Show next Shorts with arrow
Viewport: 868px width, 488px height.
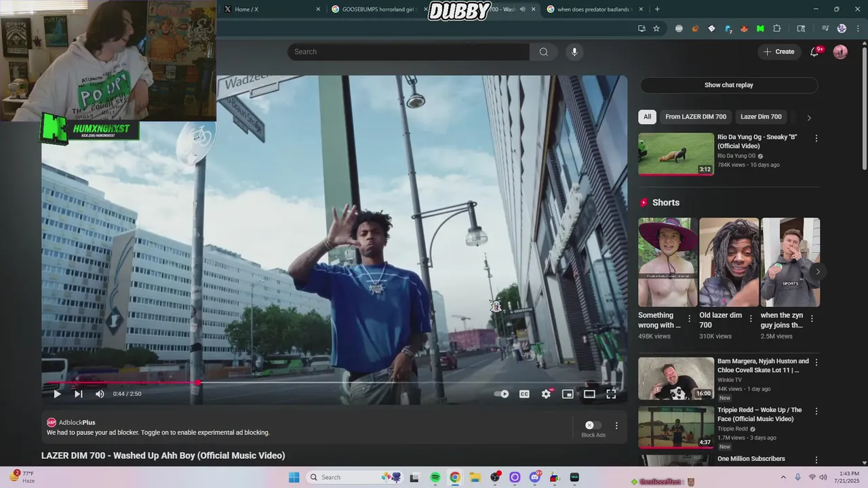pos(818,272)
